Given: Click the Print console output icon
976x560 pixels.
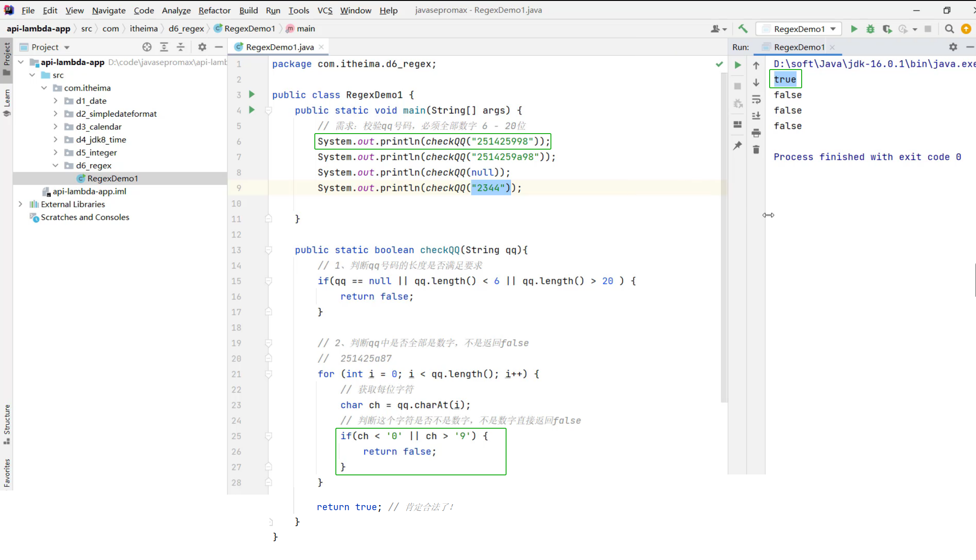Looking at the screenshot, I should (756, 133).
